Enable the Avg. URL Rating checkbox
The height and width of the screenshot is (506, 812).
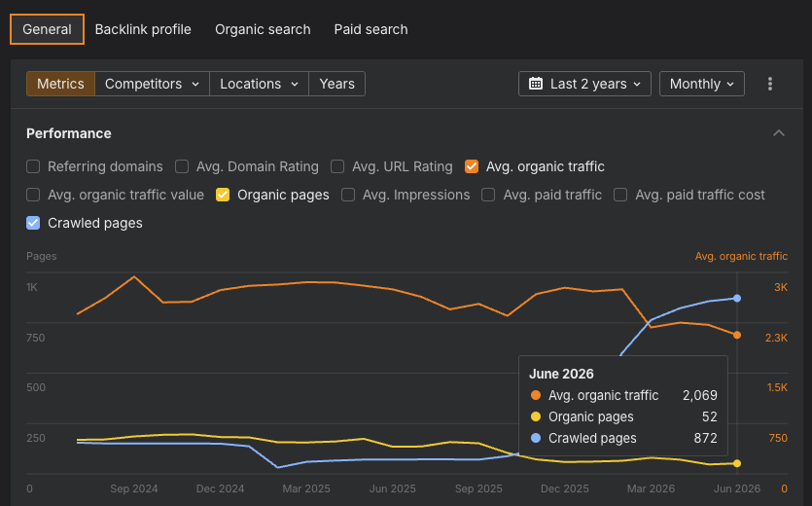(x=337, y=166)
